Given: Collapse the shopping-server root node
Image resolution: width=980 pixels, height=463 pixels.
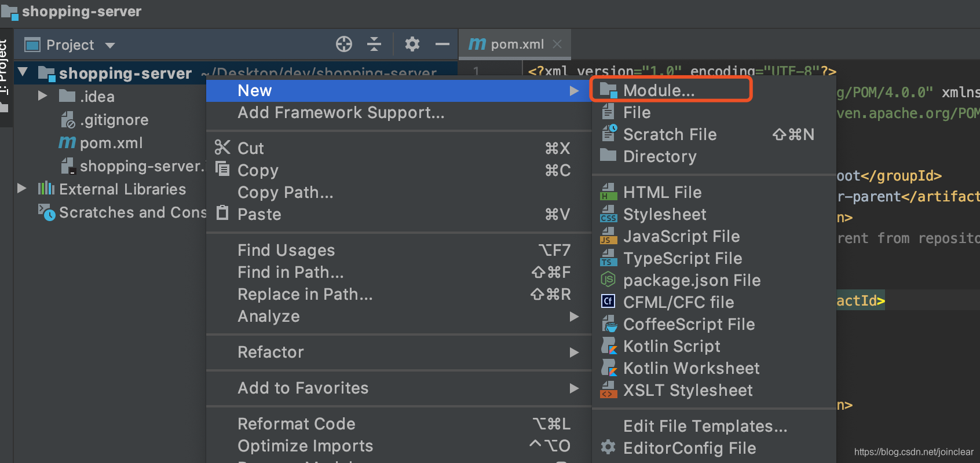Looking at the screenshot, I should click(x=23, y=73).
